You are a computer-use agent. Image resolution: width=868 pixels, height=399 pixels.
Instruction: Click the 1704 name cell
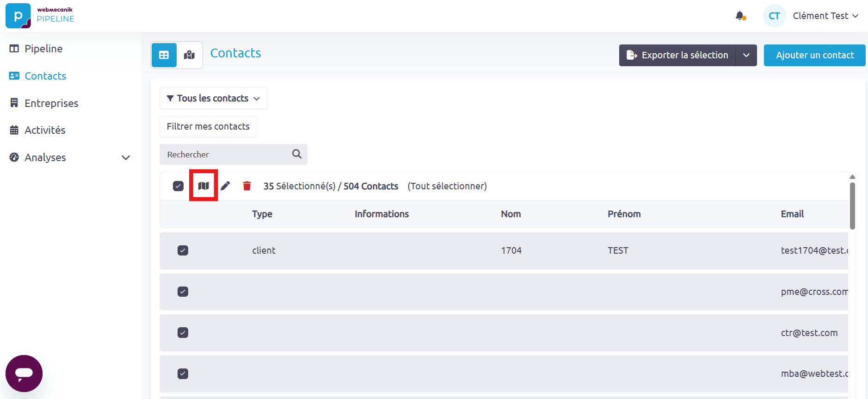(511, 250)
